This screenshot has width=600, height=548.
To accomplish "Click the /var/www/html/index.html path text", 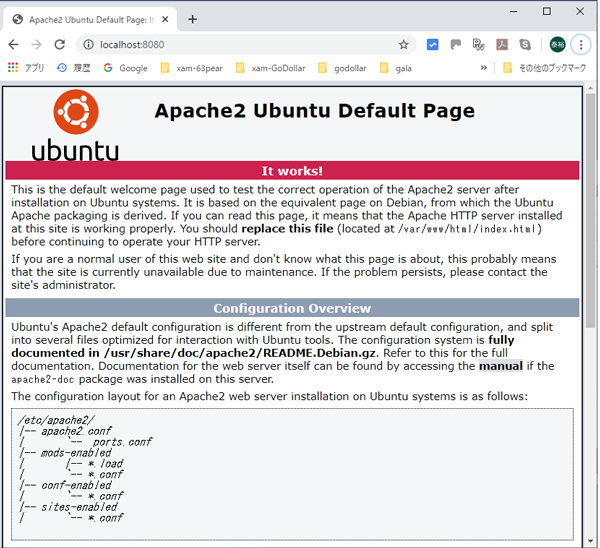I will pos(468,229).
